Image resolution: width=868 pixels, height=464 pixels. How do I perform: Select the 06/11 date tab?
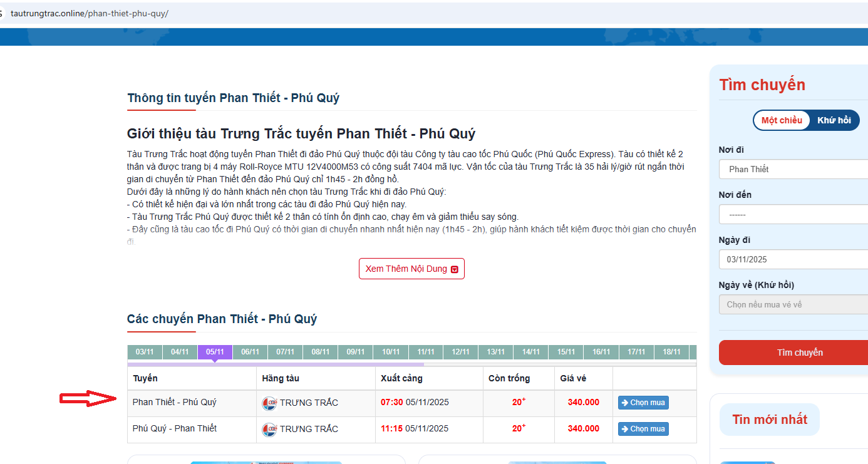[250, 352]
